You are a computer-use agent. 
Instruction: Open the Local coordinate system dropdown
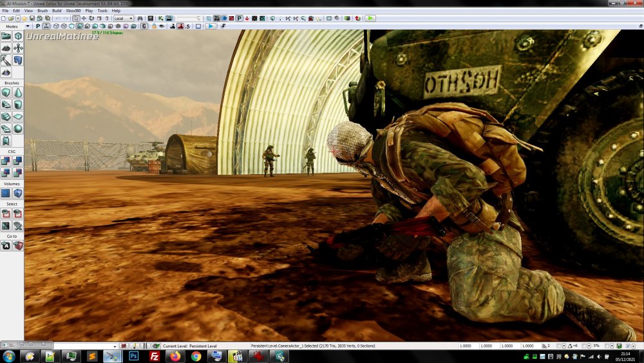tap(123, 19)
